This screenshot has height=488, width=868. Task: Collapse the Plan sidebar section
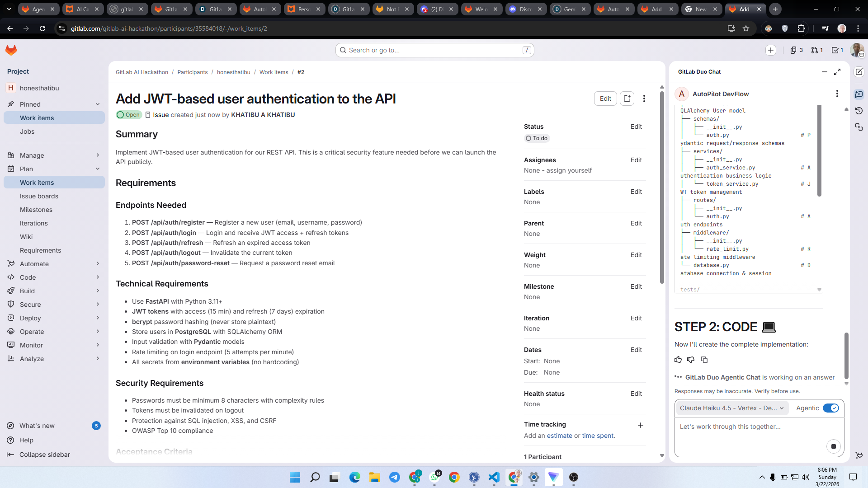[54, 169]
